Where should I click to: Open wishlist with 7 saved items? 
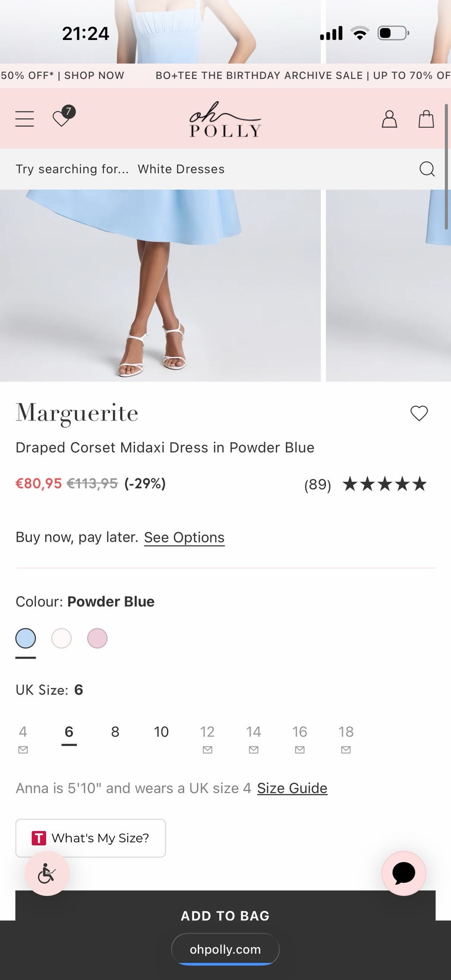[x=62, y=118]
